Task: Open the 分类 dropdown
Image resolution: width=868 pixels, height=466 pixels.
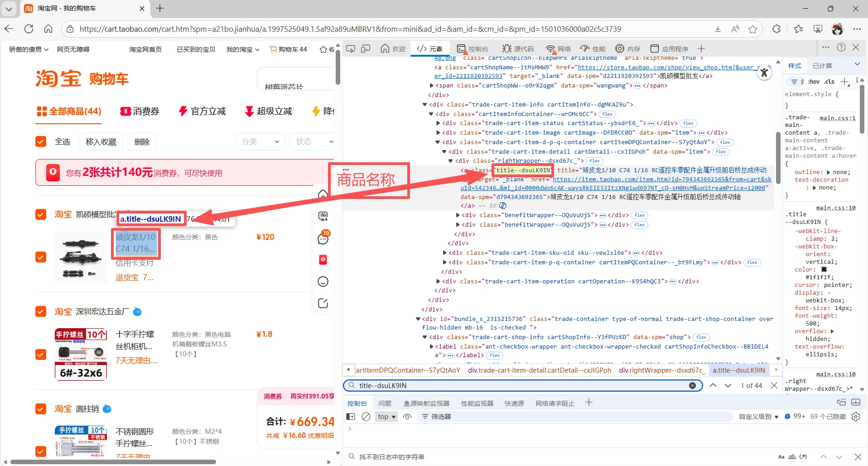Action: [260, 142]
